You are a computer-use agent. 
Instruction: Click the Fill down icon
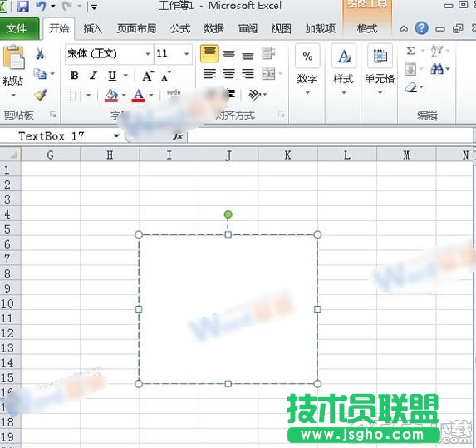tap(410, 69)
